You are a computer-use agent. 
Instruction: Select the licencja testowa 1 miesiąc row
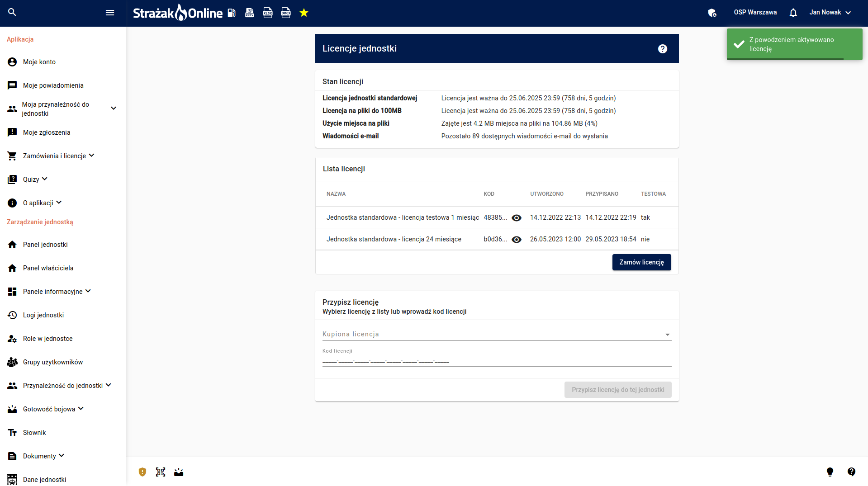(x=497, y=217)
